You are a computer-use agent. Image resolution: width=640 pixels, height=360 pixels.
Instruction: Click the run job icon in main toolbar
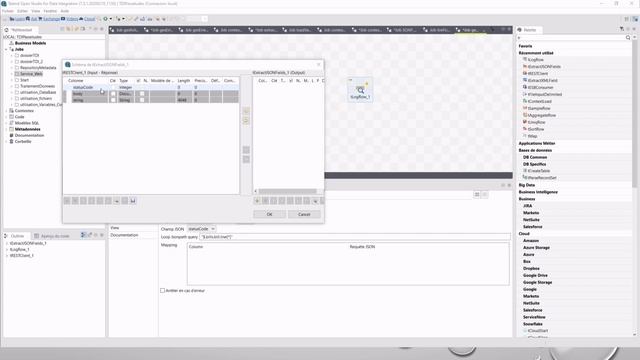click(106, 19)
